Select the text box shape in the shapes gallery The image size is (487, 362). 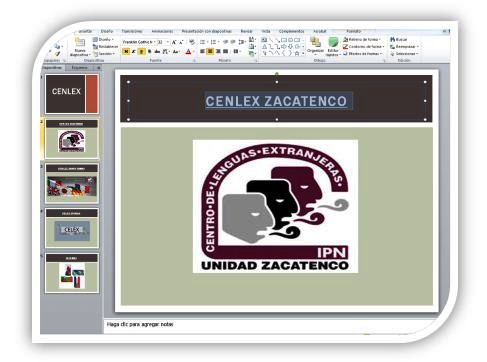click(264, 40)
